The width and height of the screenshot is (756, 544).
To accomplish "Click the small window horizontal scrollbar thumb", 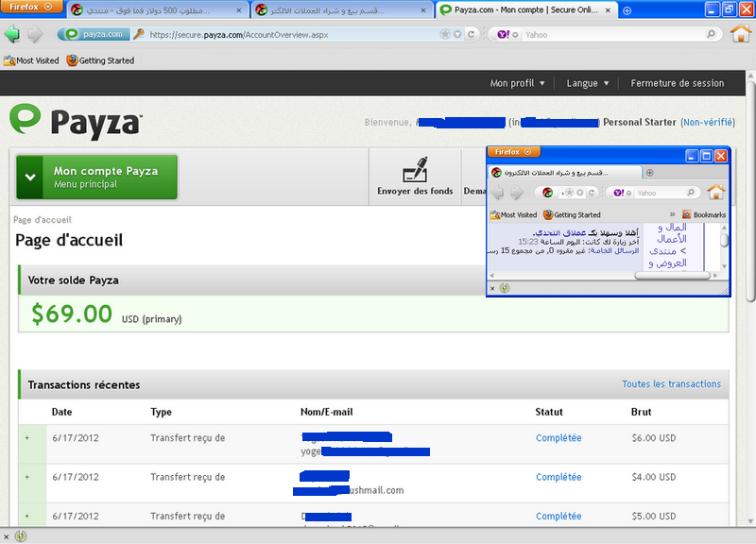I will (x=672, y=276).
